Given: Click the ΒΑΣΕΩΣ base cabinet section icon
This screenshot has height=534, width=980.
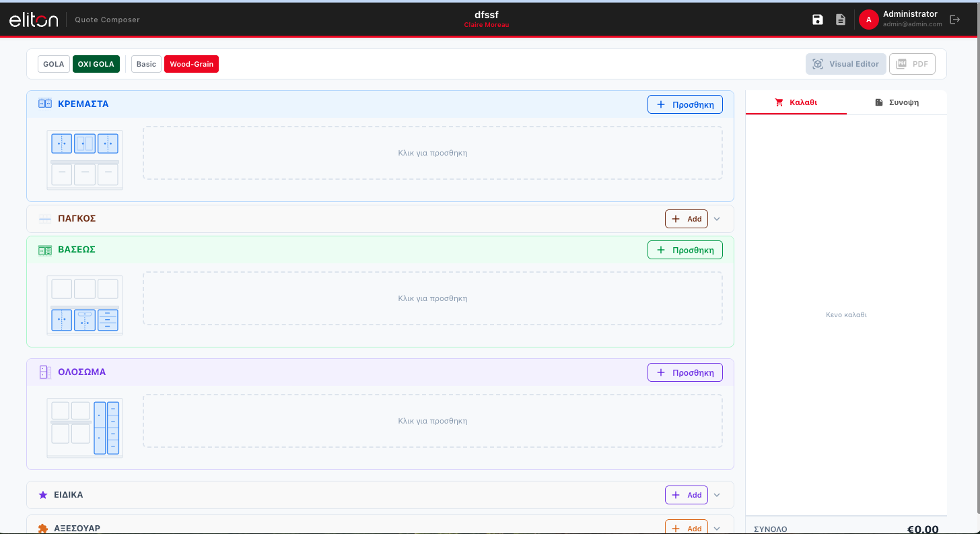Looking at the screenshot, I should [45, 250].
